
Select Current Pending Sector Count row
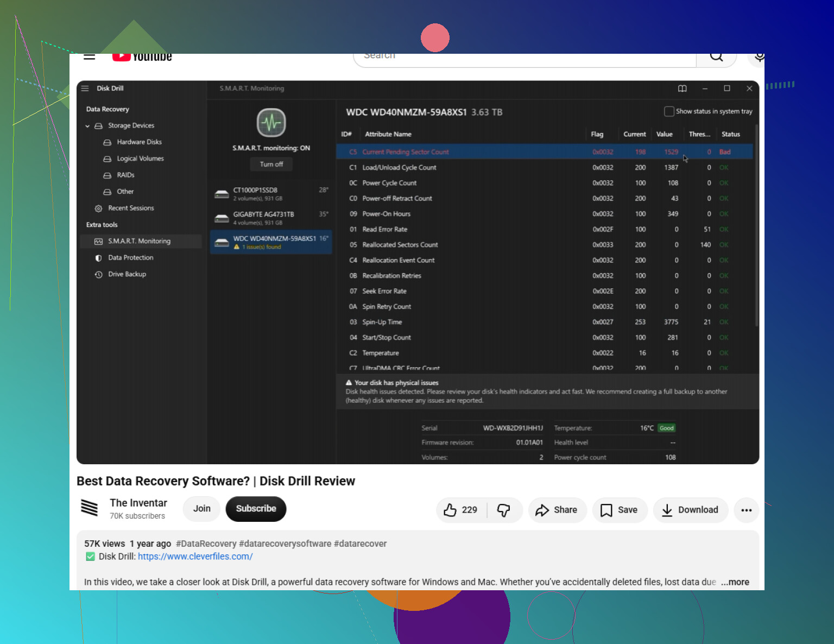pyautogui.click(x=545, y=152)
